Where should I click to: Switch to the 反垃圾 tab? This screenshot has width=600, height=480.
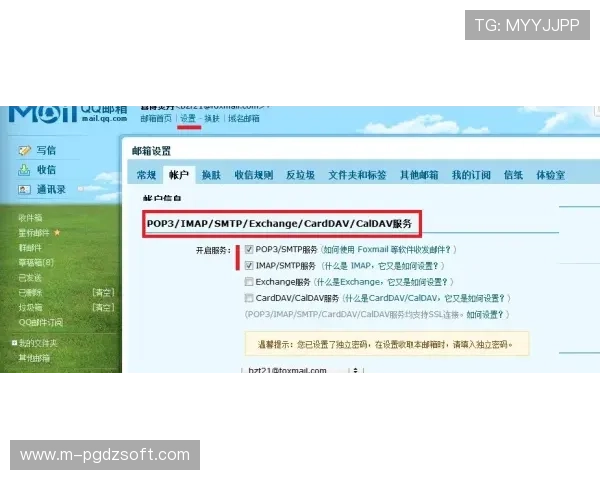point(300,175)
